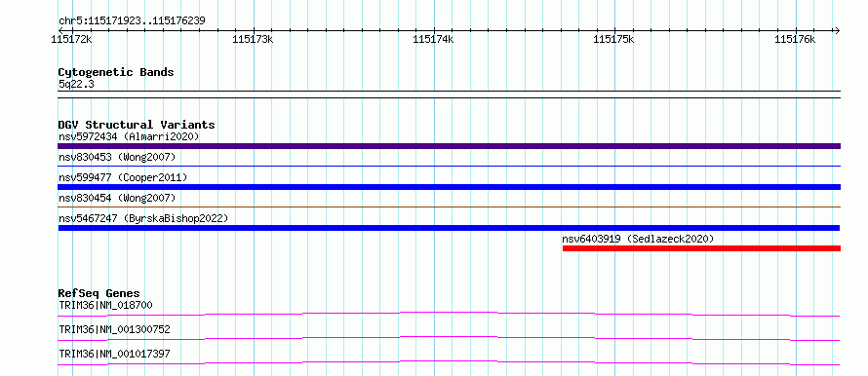Open the nsv830453 (Wong2007) label
Image resolution: width=868 pixels, height=376 pixels.
click(x=117, y=157)
